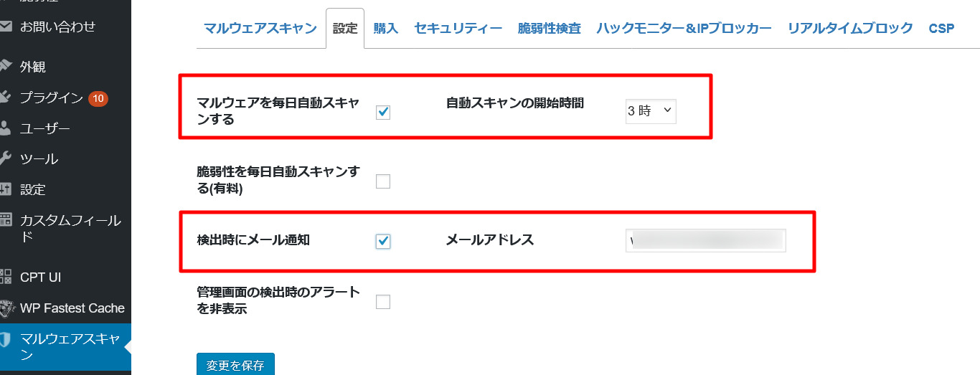Open the 脆弱性検査 tab
Screen dimensions: 980x375
click(549, 28)
